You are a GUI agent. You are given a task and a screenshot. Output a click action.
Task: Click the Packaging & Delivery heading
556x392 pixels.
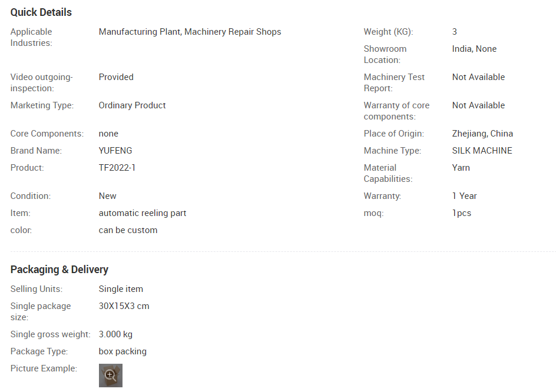(59, 270)
